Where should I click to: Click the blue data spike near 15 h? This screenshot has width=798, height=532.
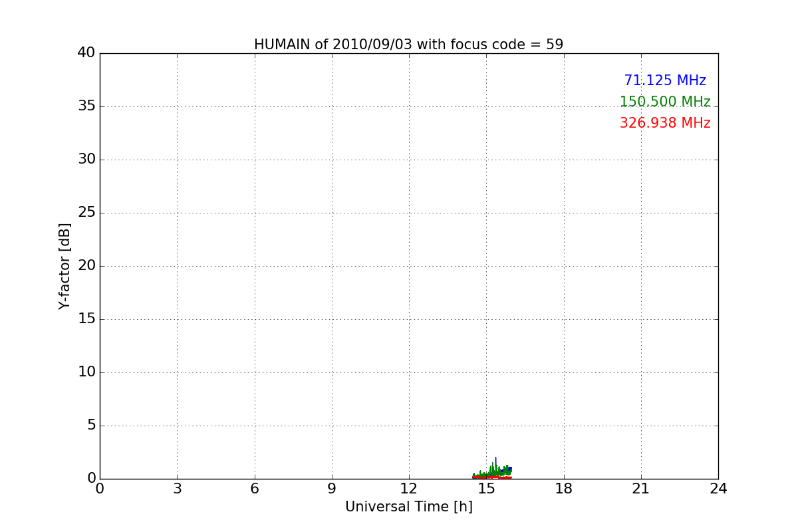tap(495, 465)
